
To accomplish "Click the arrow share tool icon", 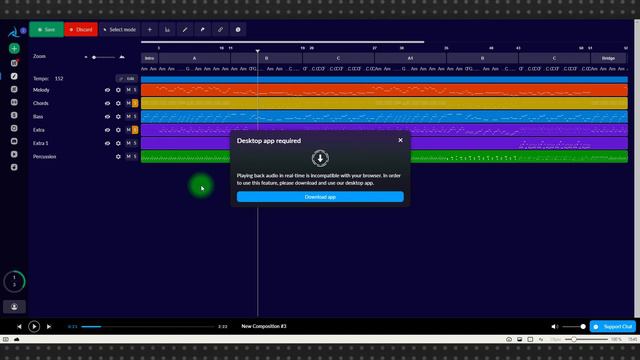I will [x=202, y=29].
